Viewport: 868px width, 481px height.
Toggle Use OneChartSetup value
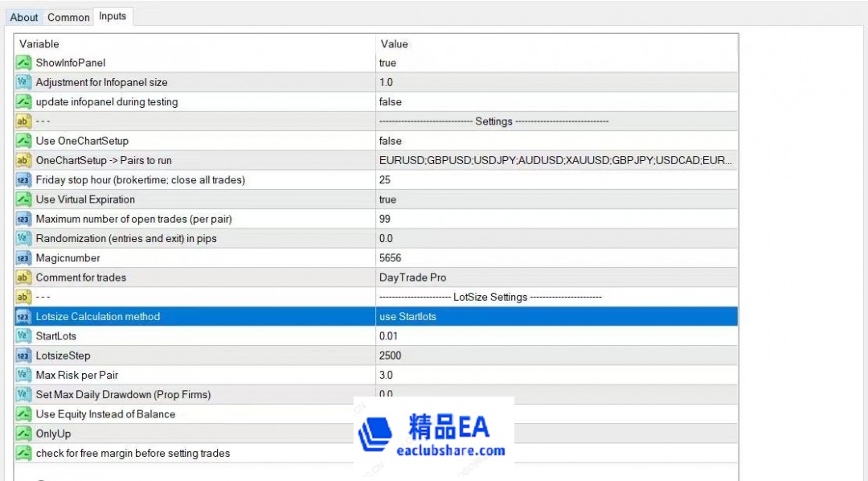[482, 141]
